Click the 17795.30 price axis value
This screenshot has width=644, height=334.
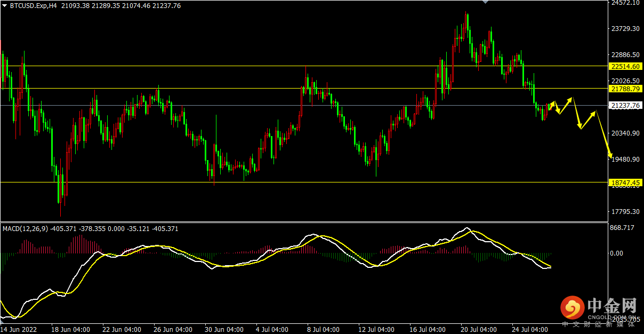pyautogui.click(x=625, y=212)
